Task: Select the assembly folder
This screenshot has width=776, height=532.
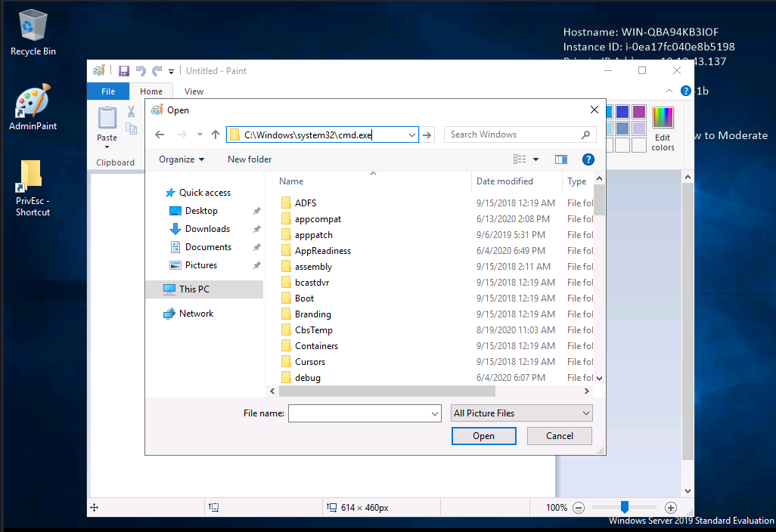Action: tap(313, 267)
